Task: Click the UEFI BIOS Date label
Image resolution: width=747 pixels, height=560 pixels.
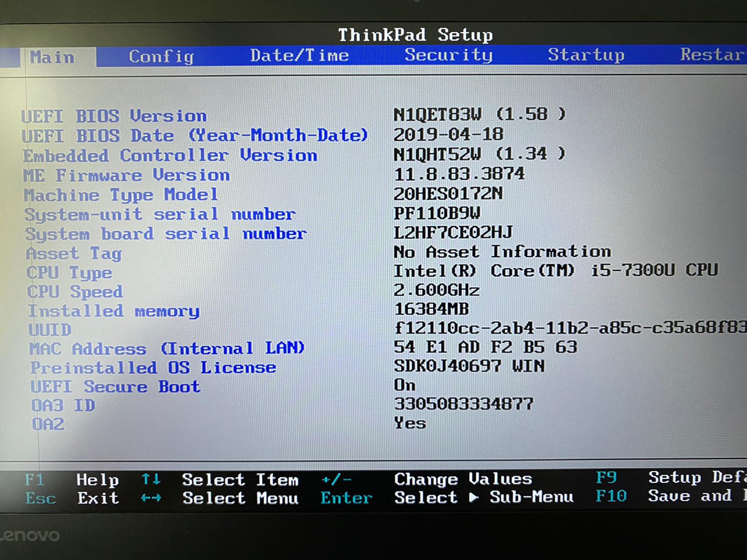Action: pos(195,135)
